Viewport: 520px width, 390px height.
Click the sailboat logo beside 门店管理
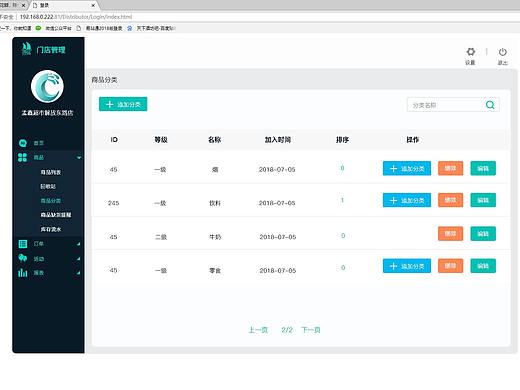pos(26,49)
